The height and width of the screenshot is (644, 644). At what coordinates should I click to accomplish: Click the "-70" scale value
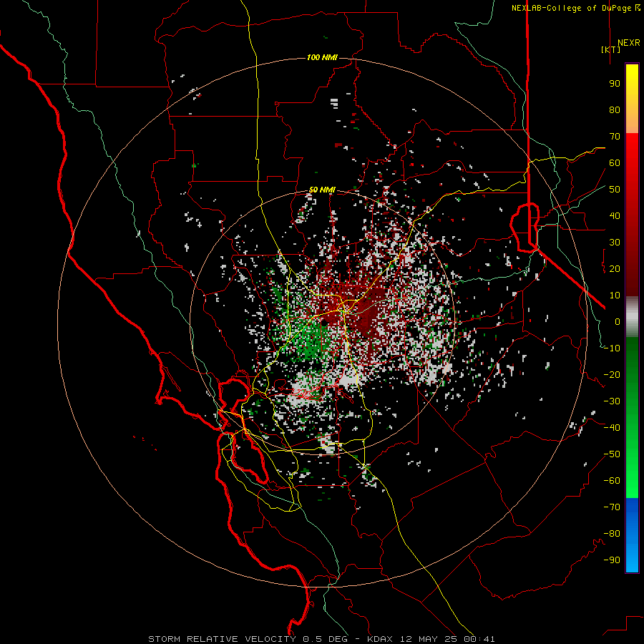612,507
